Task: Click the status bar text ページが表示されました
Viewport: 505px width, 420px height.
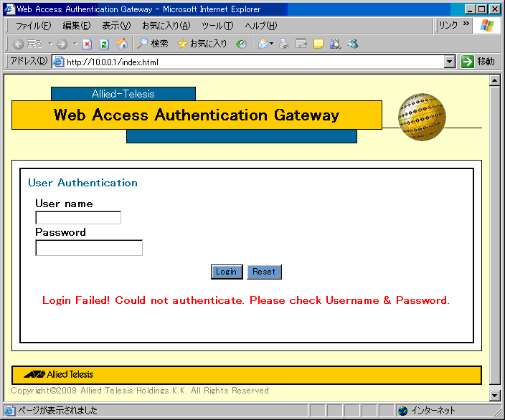Action: (57, 411)
